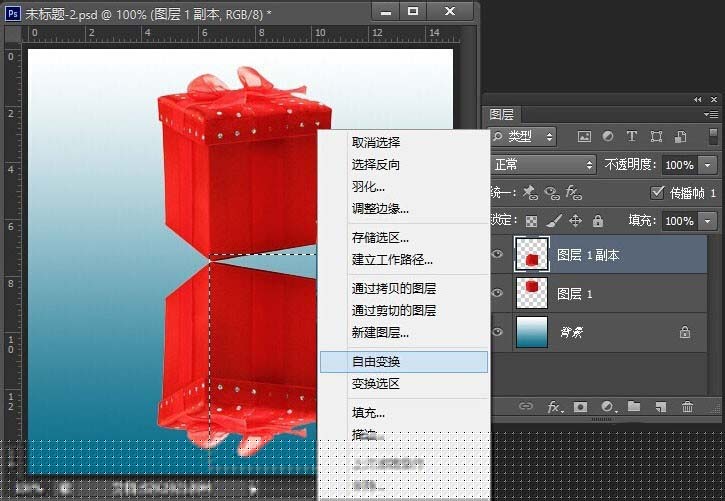Toggle the layer filtering switch

point(713,137)
